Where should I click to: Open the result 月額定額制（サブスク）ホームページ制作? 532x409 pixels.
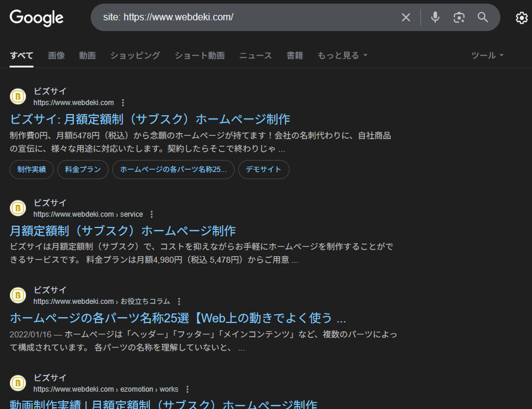(x=123, y=231)
